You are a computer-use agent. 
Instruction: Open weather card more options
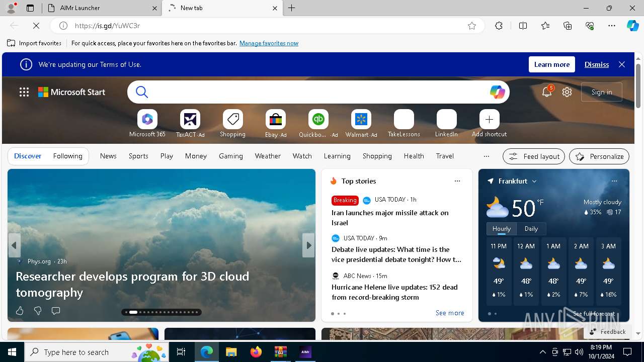pyautogui.click(x=614, y=181)
